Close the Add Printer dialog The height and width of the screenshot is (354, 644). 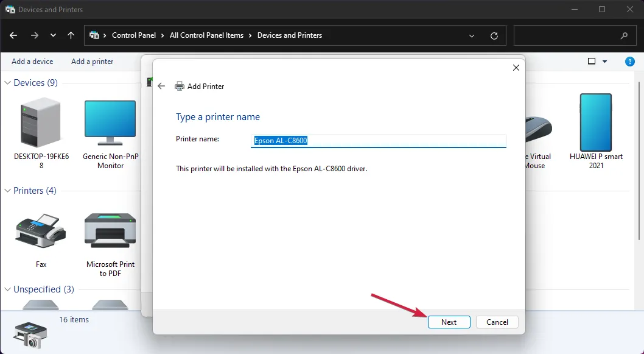click(516, 68)
